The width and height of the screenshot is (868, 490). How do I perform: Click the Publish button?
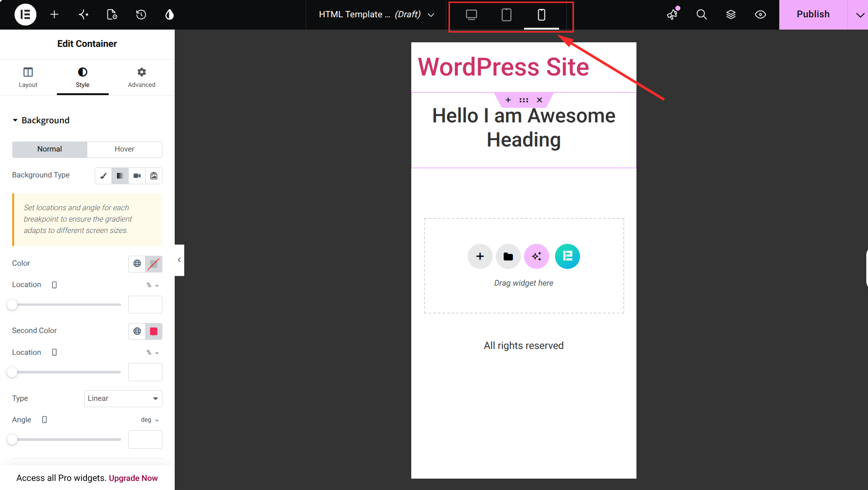click(813, 15)
